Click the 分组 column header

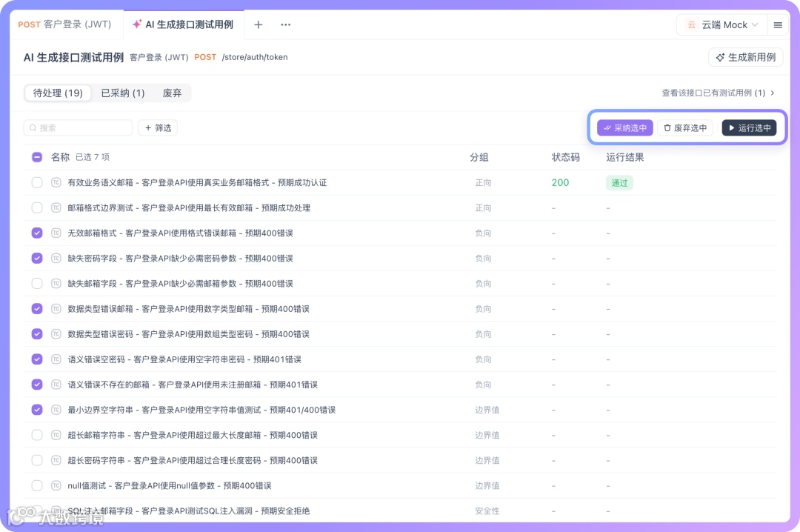(479, 157)
